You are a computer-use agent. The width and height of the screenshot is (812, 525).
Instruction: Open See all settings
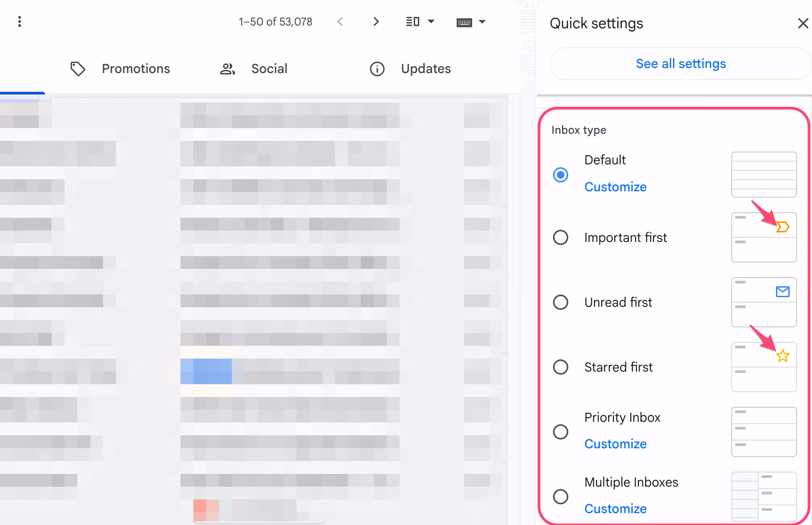[x=681, y=63]
